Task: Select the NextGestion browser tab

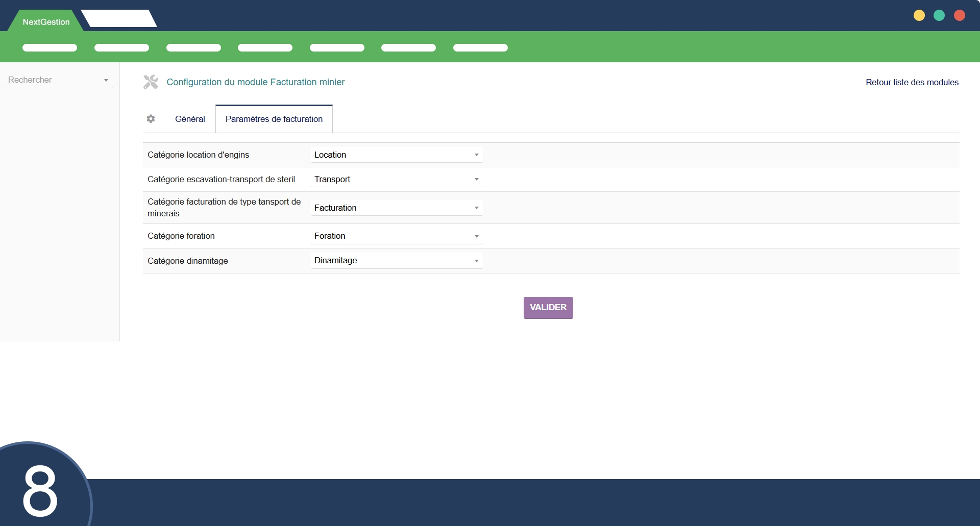Action: tap(46, 22)
